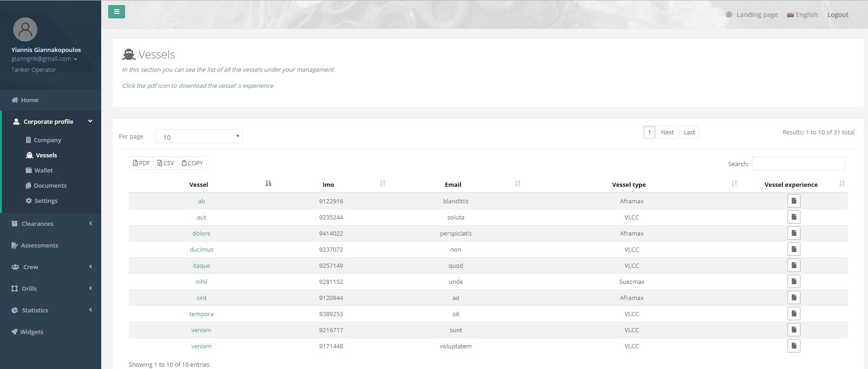Click the user avatar icon

click(x=25, y=29)
